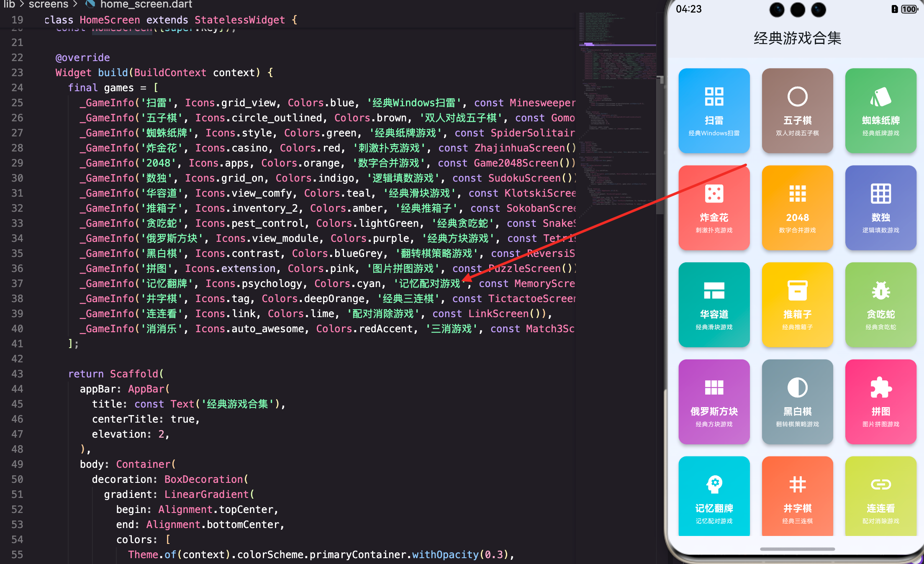Screen dimensions: 924x564
Task: Select the 2048 game tile
Action: pos(797,208)
